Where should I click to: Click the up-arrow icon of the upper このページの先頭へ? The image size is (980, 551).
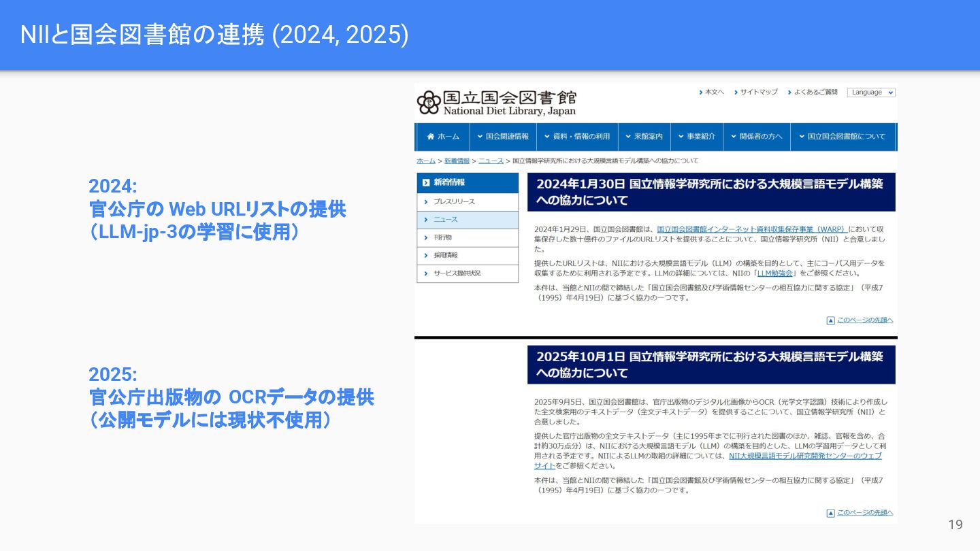click(x=830, y=321)
